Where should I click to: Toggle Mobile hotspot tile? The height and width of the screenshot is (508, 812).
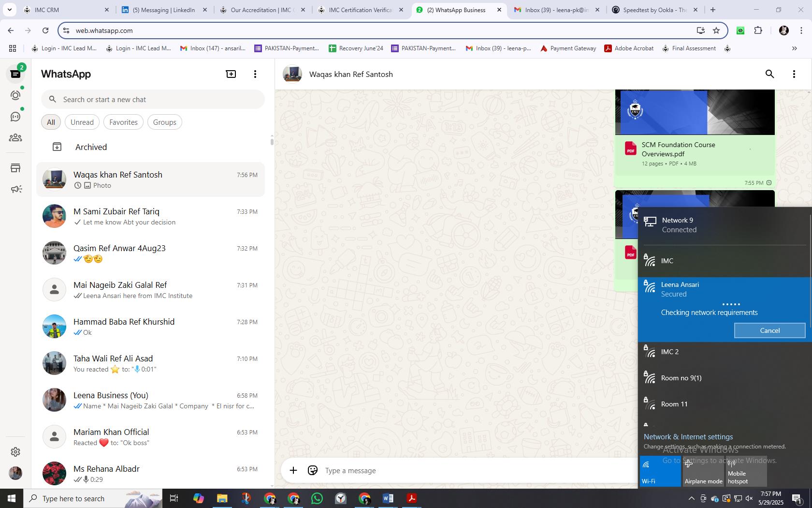746,471
